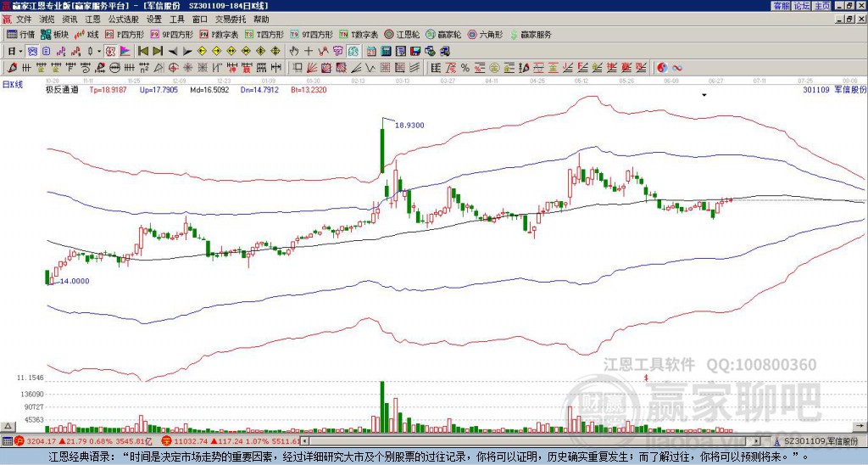The width and height of the screenshot is (868, 465).
Task: Open the 9T四方形 tool
Action: point(312,34)
